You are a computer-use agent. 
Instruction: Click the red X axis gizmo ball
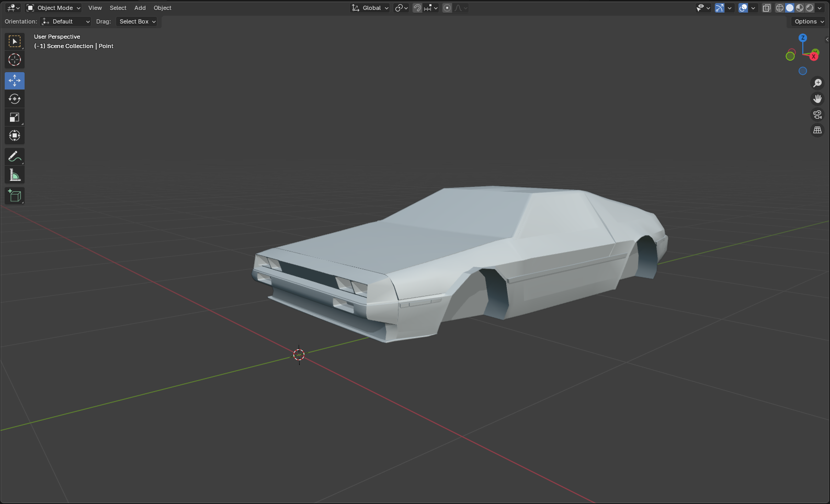[814, 56]
